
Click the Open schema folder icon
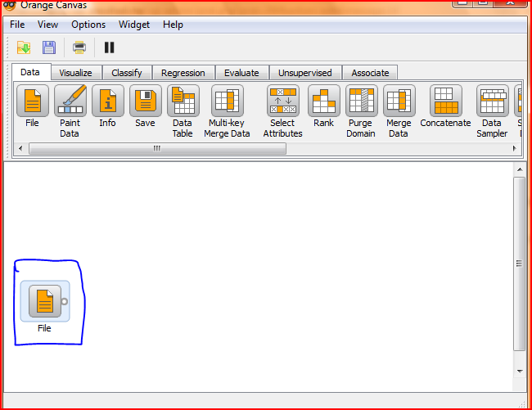[24, 47]
